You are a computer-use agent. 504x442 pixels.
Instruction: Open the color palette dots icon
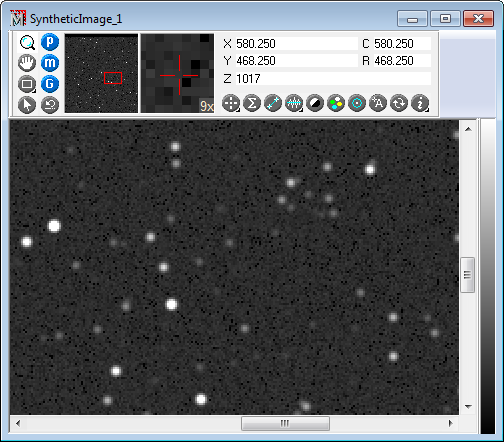336,103
